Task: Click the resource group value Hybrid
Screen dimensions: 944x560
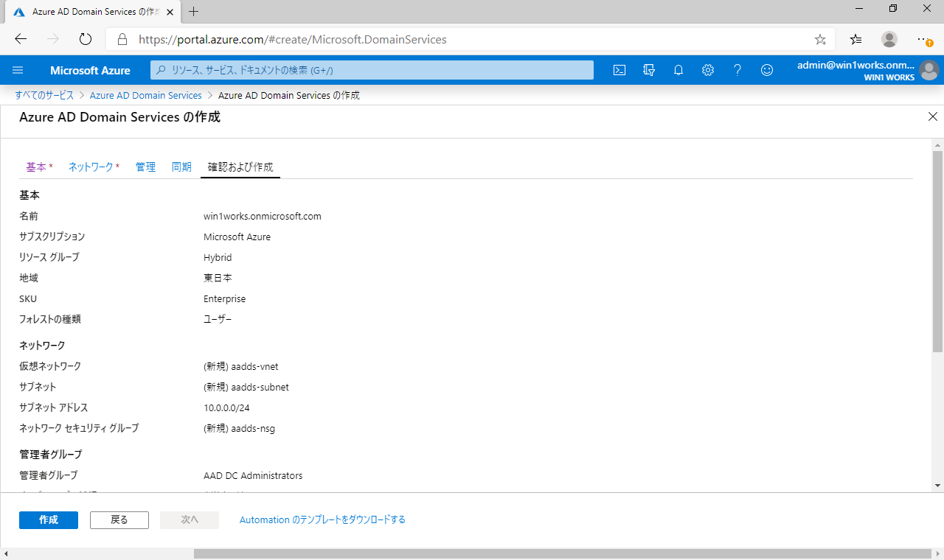Action: click(218, 258)
